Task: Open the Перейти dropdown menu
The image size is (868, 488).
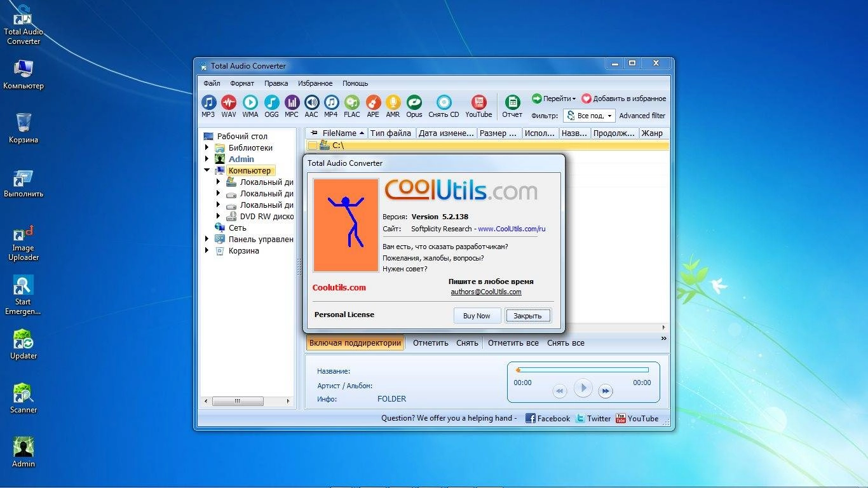Action: pos(554,98)
